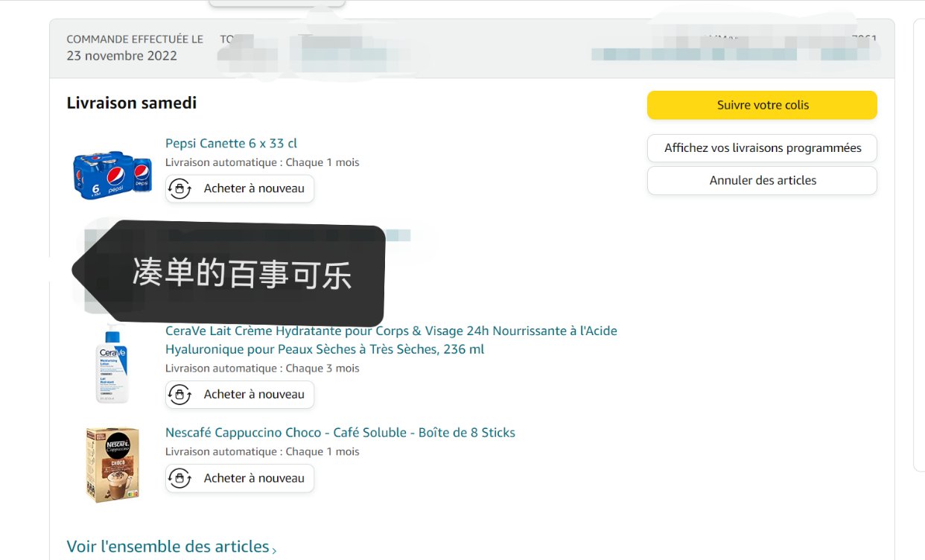Click the Livraison automatique : Chaque 3 mois text
925x560 pixels.
262,369
